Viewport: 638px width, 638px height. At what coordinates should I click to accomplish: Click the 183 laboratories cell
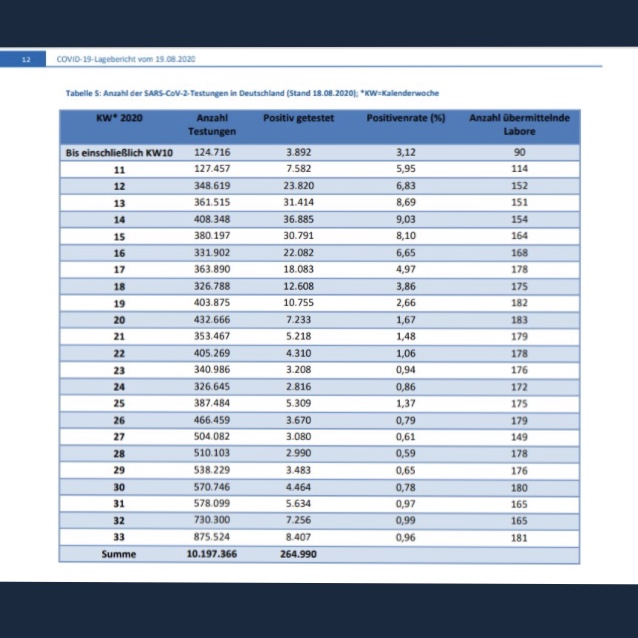519,319
